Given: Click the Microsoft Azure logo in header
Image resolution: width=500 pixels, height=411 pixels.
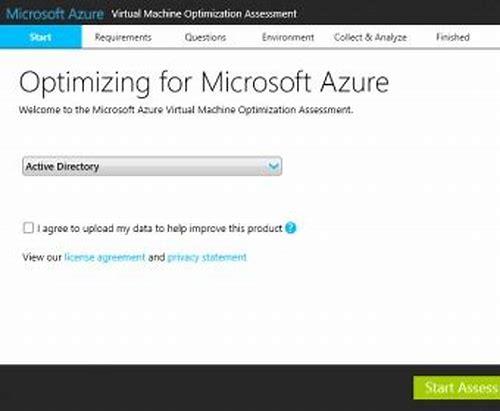Looking at the screenshot, I should [55, 14].
